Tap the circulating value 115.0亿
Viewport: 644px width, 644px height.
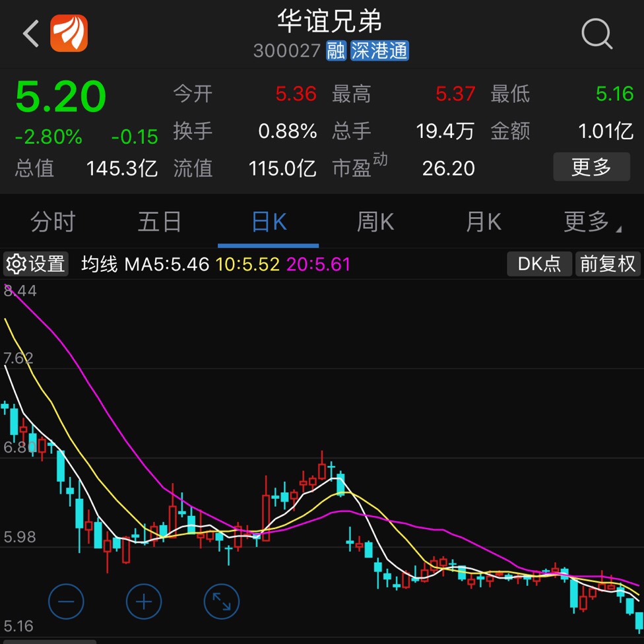[x=282, y=168]
